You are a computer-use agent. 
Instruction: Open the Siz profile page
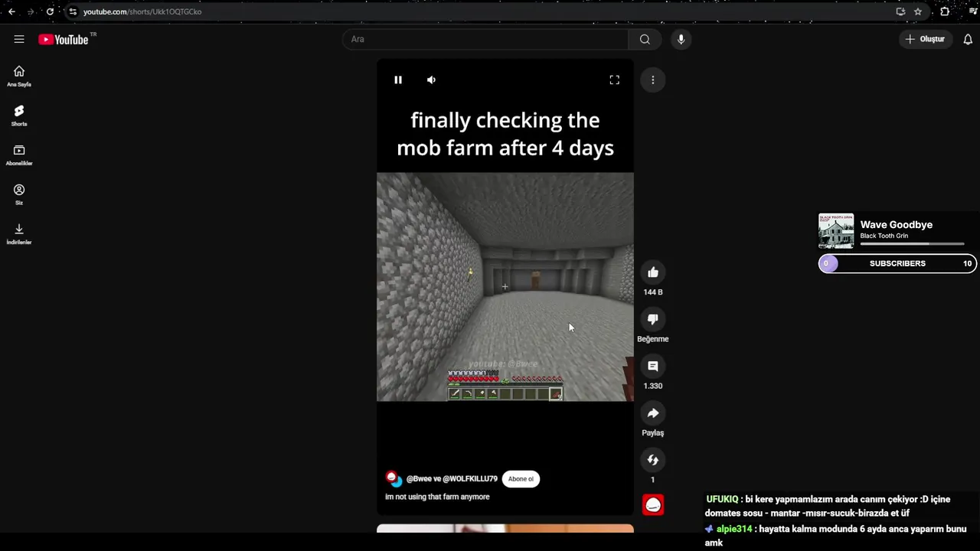pos(19,194)
